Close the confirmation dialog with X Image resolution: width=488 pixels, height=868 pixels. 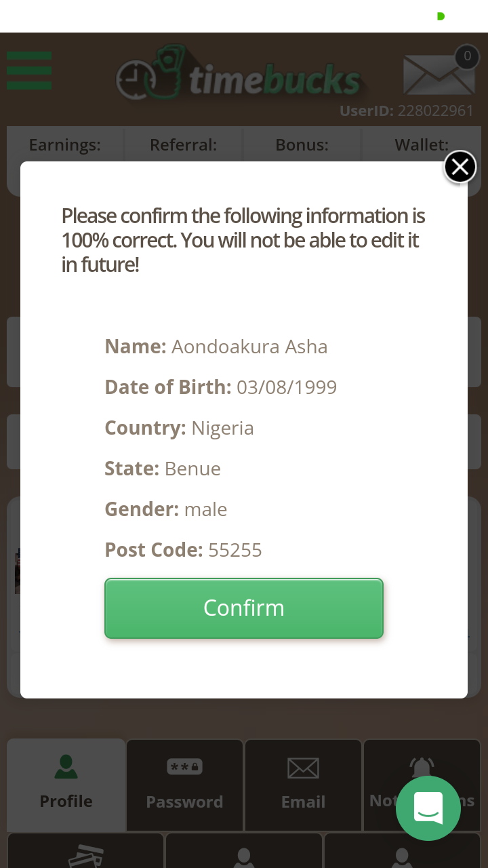tap(460, 167)
